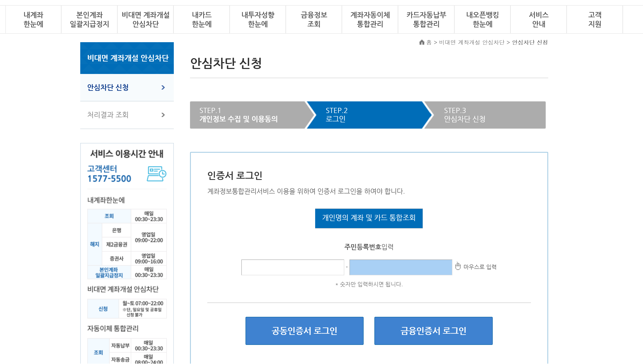Screen dimensions: 643x364
Task: Open the 내카드 한눈에 menu
Action: [202, 20]
